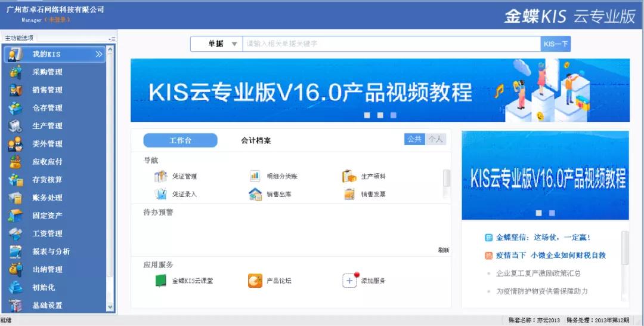Switch workbench to 个人 view
Screen dimensions: 644x326
tap(435, 139)
